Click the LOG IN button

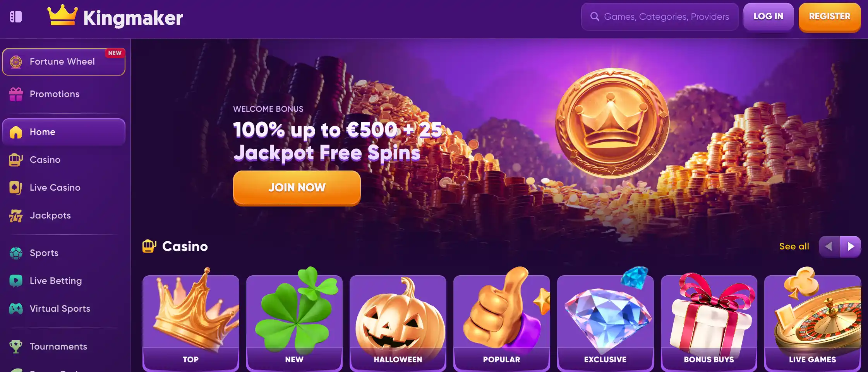coord(769,16)
